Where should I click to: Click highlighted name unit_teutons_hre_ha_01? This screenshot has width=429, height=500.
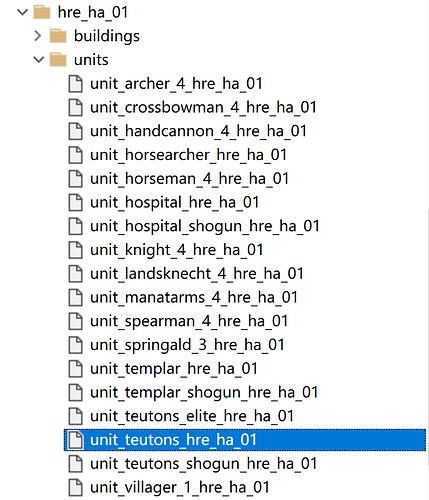tap(174, 440)
